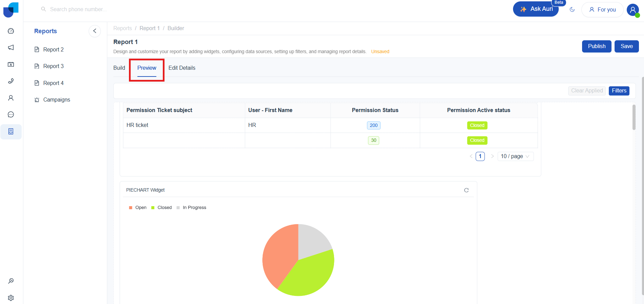Open the For you dropdown

click(x=602, y=10)
